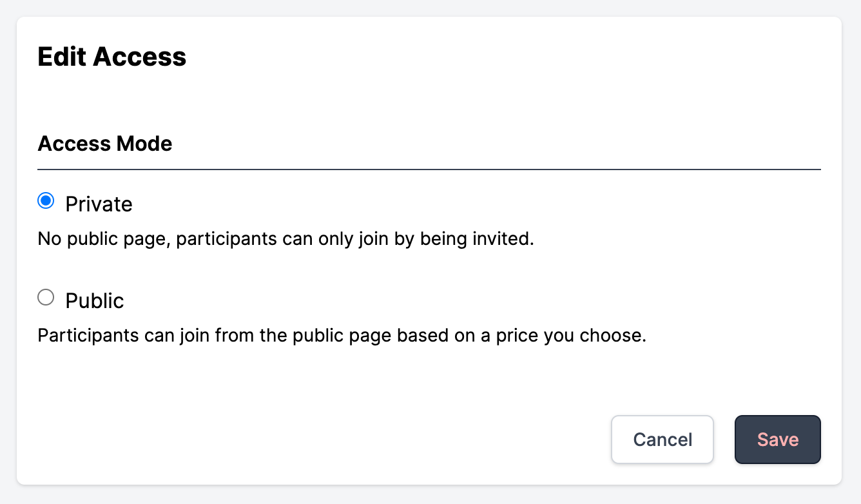The image size is (861, 504).
Task: Switch access to Public by clicking its circle
Action: tap(45, 297)
